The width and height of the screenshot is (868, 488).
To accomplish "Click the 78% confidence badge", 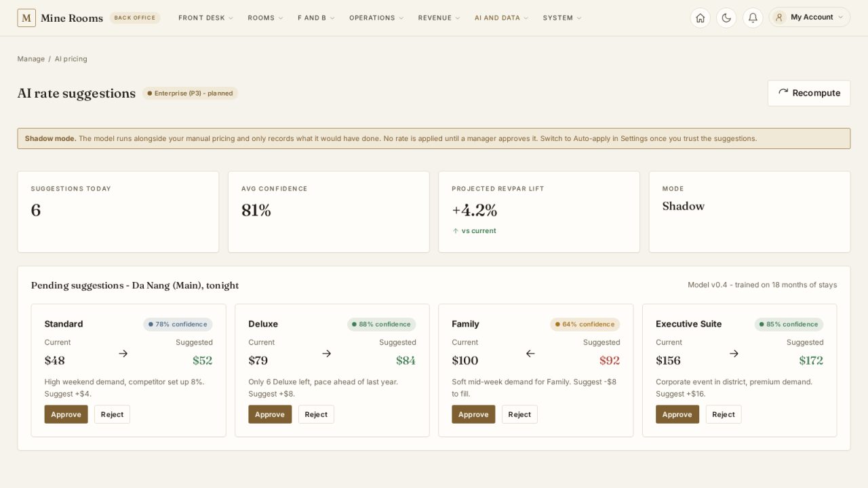I will coord(178,324).
